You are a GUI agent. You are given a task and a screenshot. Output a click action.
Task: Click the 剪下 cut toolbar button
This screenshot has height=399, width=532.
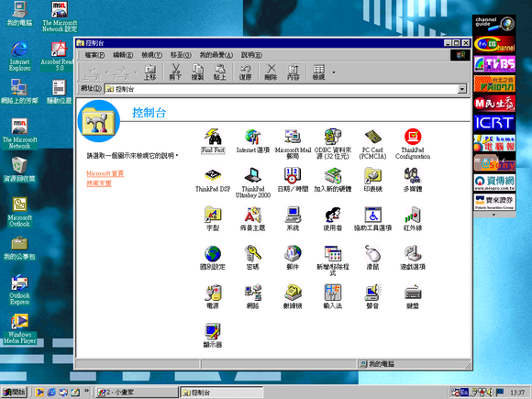point(175,72)
